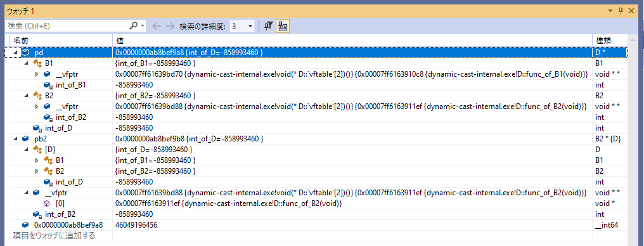Viewport: 644px width, 246px height.
Task: Click the blue cube icon beside pb2
Action: [25, 139]
